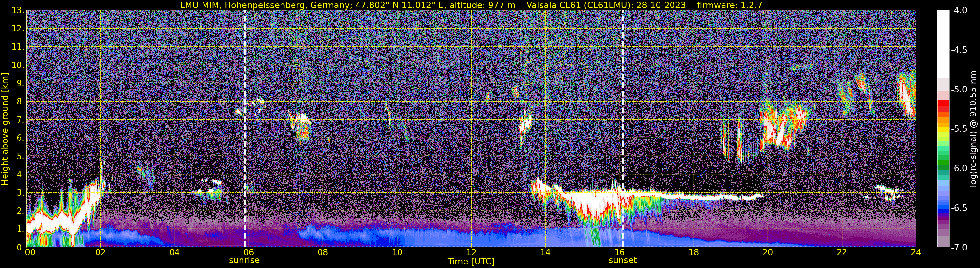Click the '04' time axis tick label
The height and width of the screenshot is (268, 980).
(175, 253)
